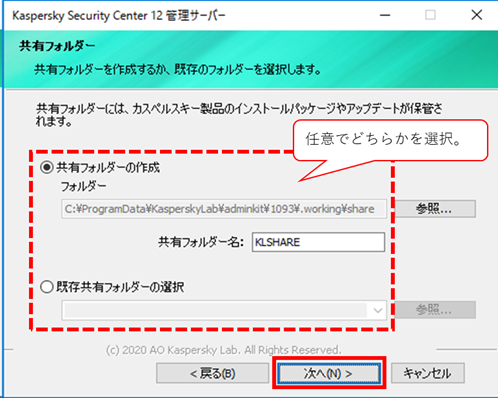Click the window title Kaspersky Security Center 12
Screen dimensions: 498x398
119,16
